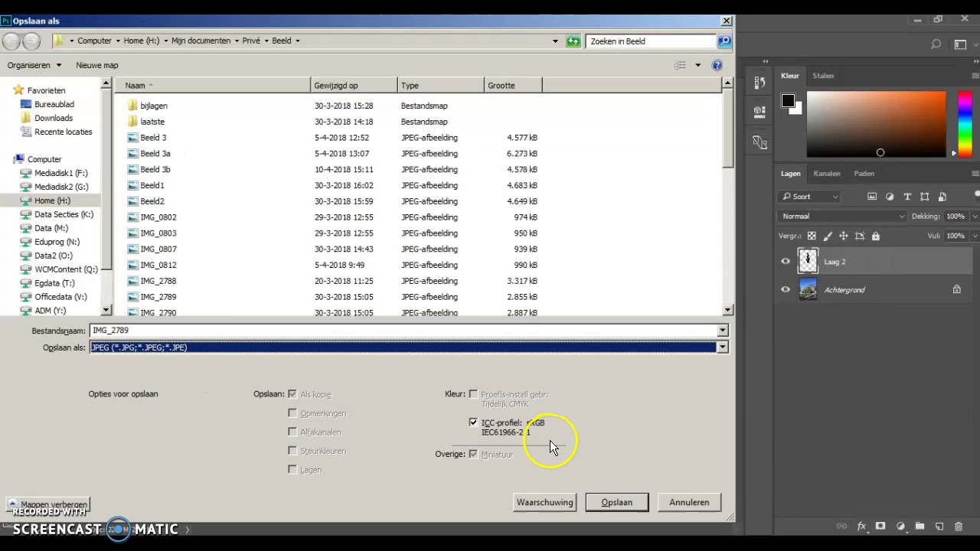Click the lock all padlock icon
Image resolution: width=980 pixels, height=551 pixels.
[876, 236]
